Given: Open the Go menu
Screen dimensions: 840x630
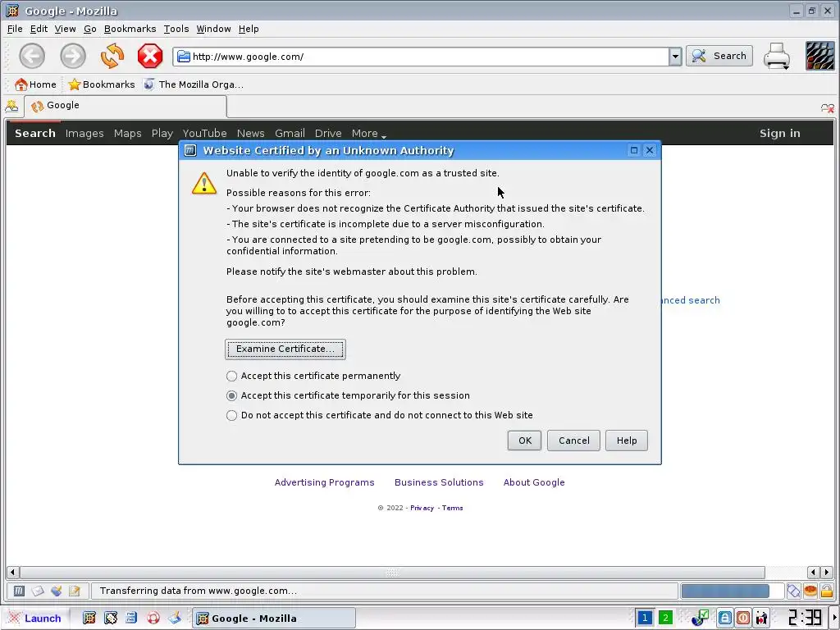Looking at the screenshot, I should pyautogui.click(x=90, y=29).
